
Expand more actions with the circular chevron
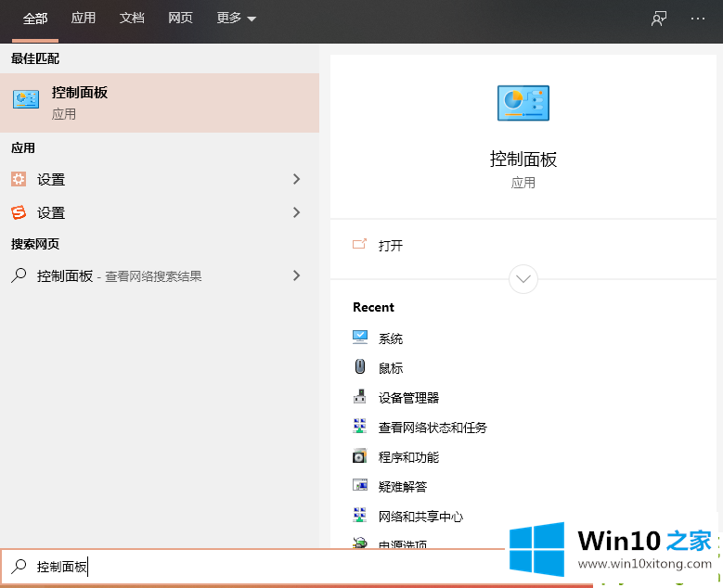523,279
